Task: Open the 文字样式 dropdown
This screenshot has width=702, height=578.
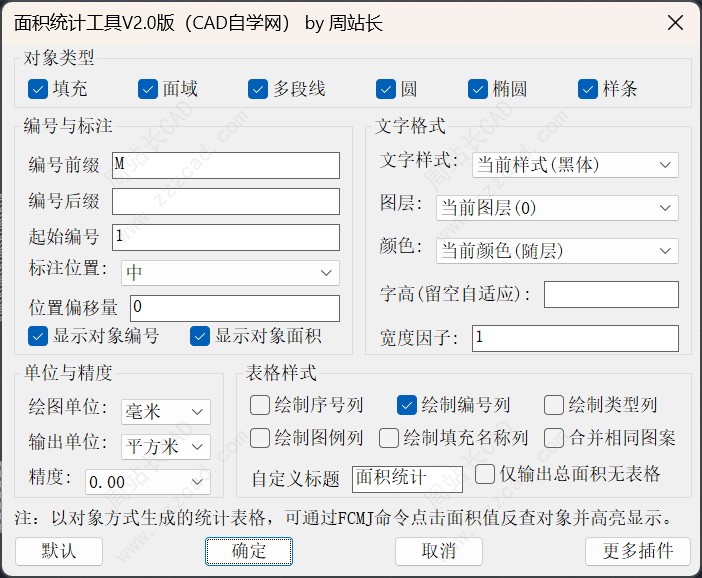Action: pos(575,165)
